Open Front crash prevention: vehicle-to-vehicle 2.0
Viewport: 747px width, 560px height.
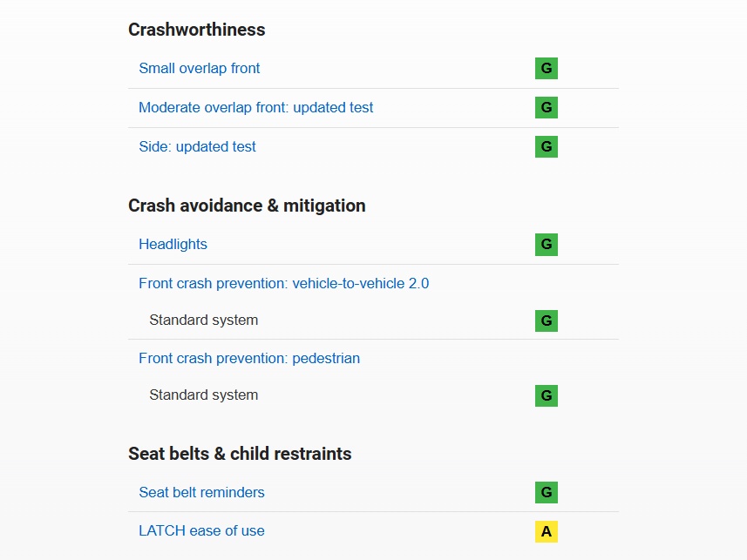coord(283,283)
